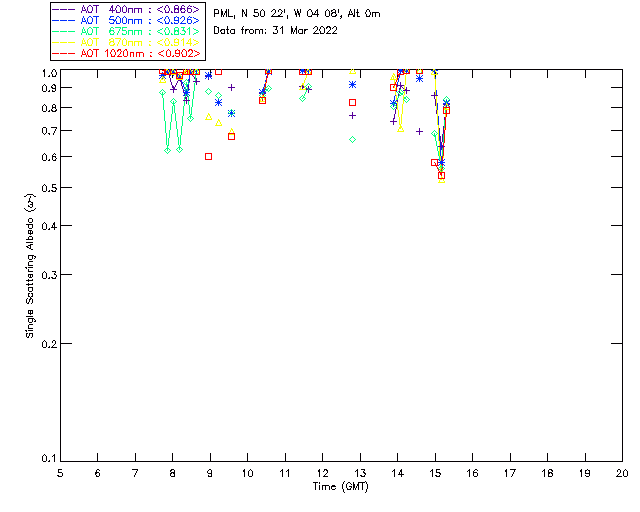Select the blue asterisk marker near 0.9 at hour 13
The image size is (640, 512).
pyautogui.click(x=352, y=85)
